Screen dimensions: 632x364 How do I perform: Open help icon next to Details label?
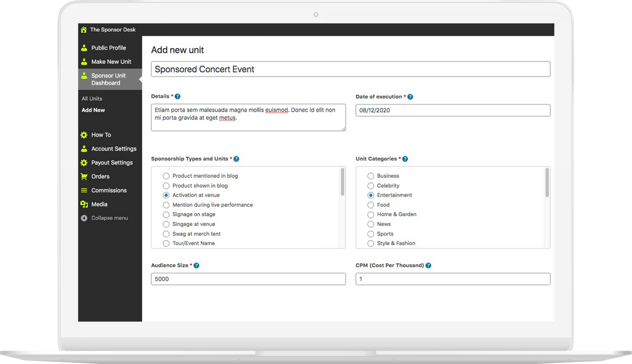[x=177, y=96]
